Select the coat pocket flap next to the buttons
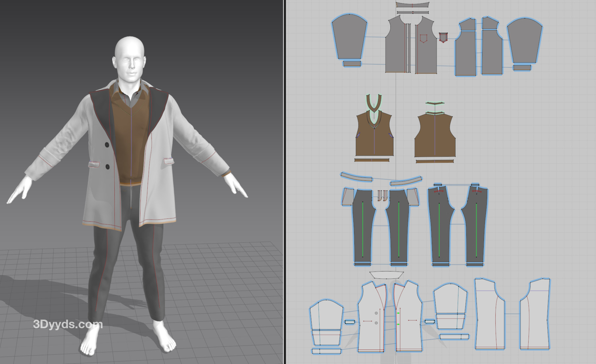This screenshot has width=596, height=364. [94, 164]
